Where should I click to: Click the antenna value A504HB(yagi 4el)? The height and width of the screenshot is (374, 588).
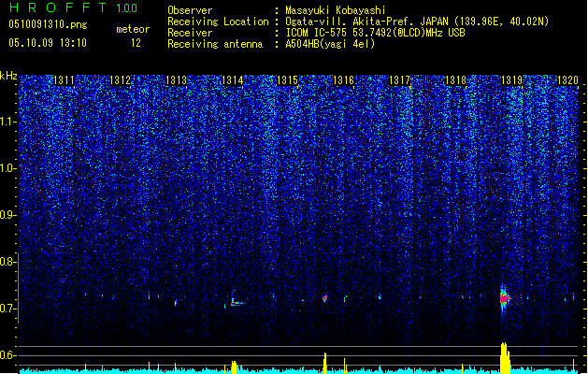(330, 44)
